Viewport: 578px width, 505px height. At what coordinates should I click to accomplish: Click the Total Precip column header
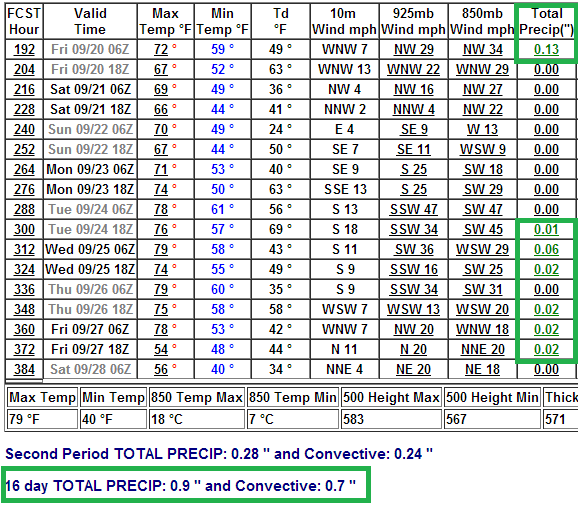(546, 21)
